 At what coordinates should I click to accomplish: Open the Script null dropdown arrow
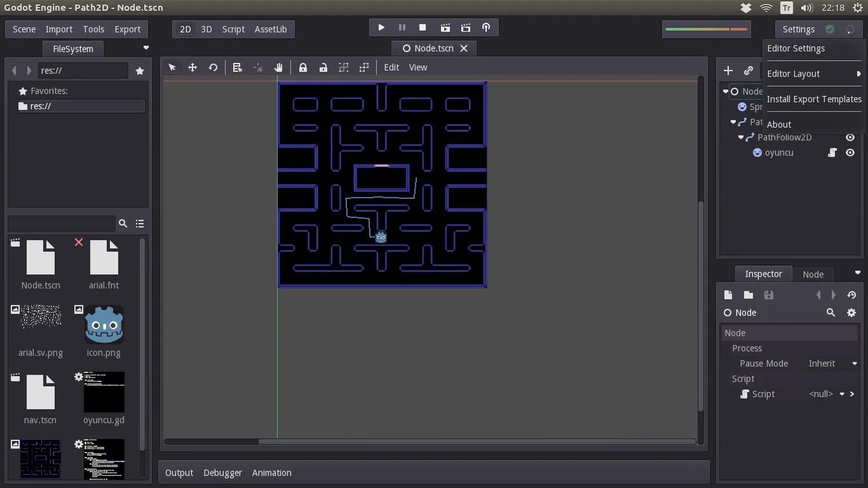click(x=842, y=394)
